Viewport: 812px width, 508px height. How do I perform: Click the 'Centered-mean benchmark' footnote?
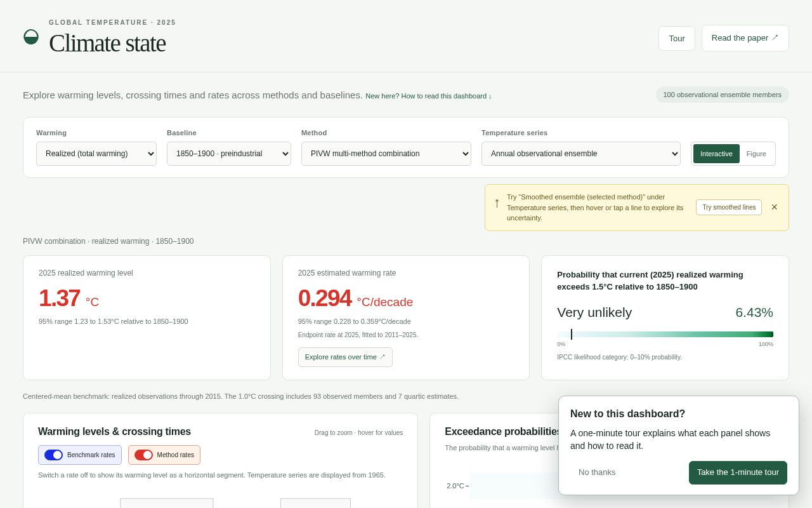[240, 396]
